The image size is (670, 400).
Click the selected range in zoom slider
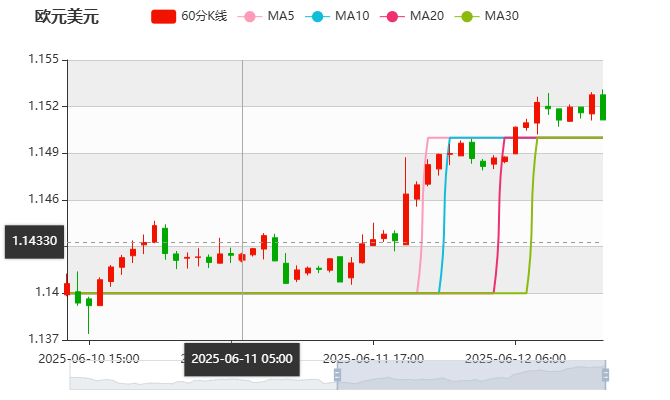click(470, 376)
